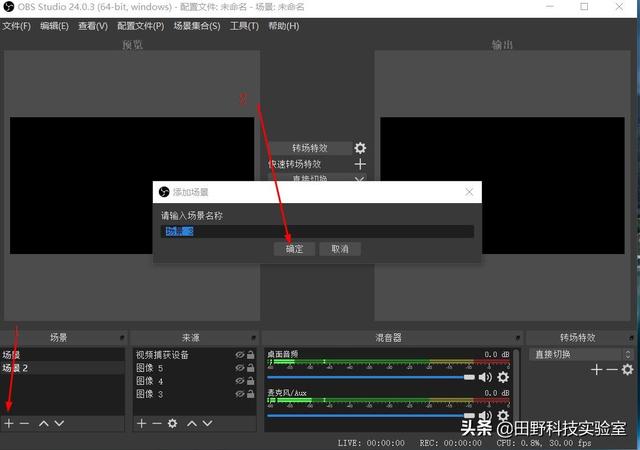
Task: Cancel the dialog with 取消
Action: pos(340,249)
